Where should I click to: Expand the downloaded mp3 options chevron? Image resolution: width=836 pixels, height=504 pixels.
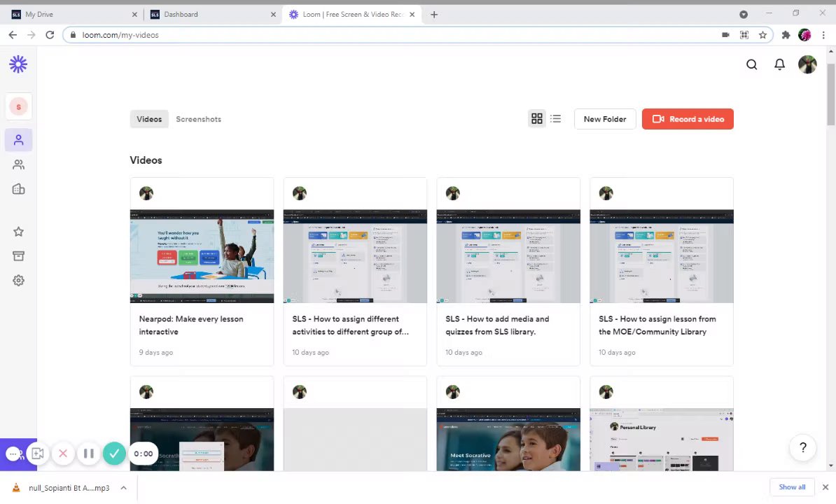(x=123, y=487)
